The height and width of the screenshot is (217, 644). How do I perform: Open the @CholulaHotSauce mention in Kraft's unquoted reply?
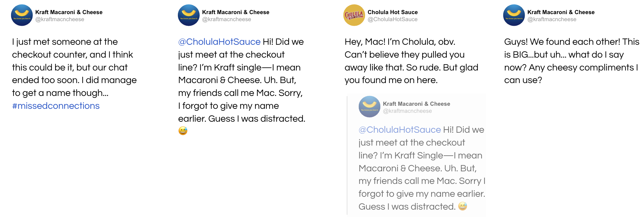point(219,42)
